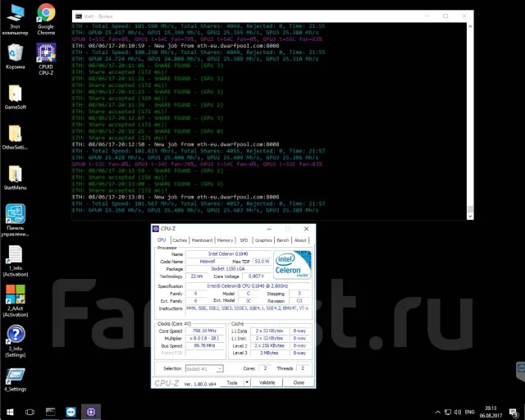Click the console scrollbar up arrow
This screenshot has width=525, height=420.
tap(470, 26)
